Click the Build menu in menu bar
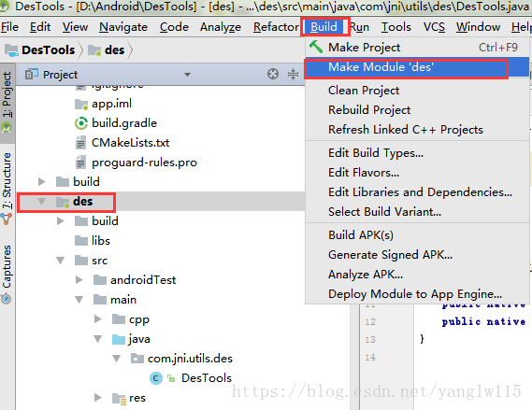Viewport: 532px width, 410px height. click(324, 27)
